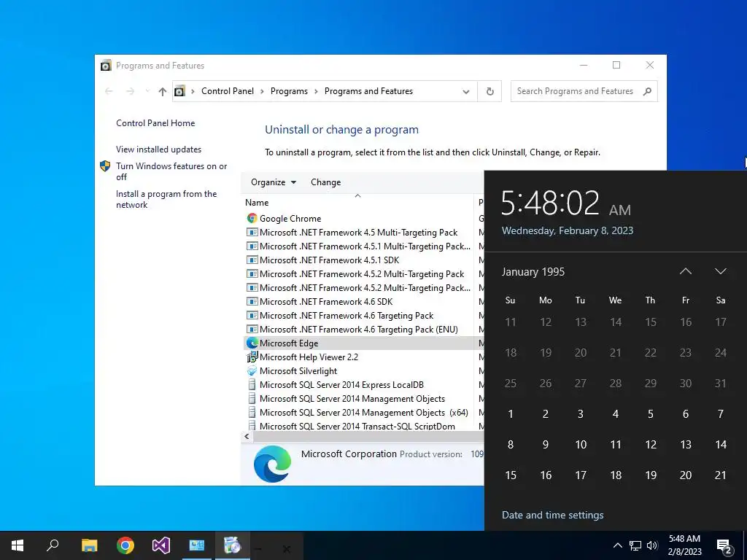Expand the chevron after Control Panel breadcrumb
The width and height of the screenshot is (747, 560).
pos(262,91)
